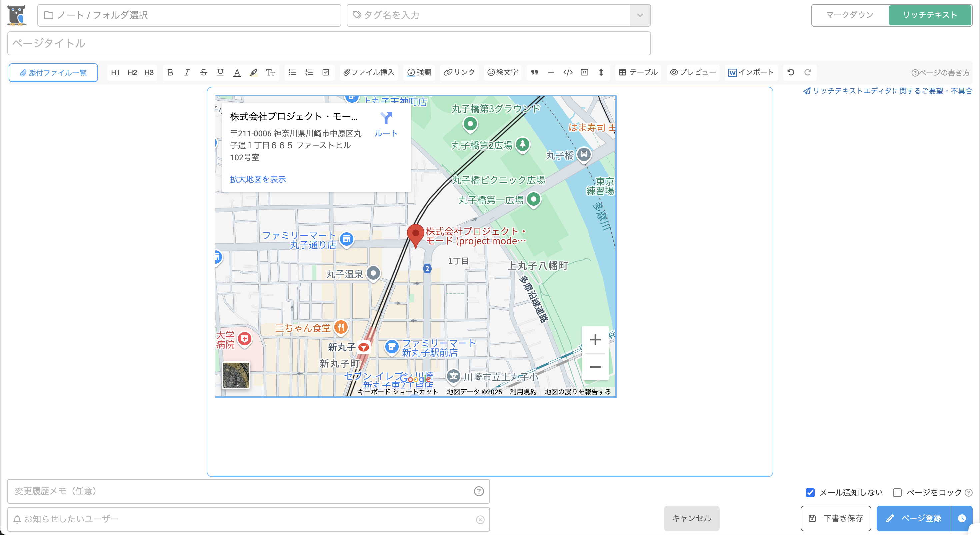Toggle bold formatting
Image resolution: width=980 pixels, height=535 pixels.
[170, 72]
